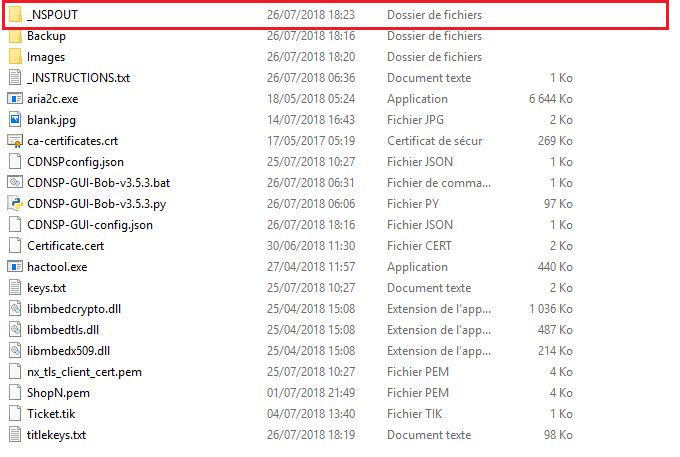
Task: Select the ShopN.pem file name
Action: 58,393
